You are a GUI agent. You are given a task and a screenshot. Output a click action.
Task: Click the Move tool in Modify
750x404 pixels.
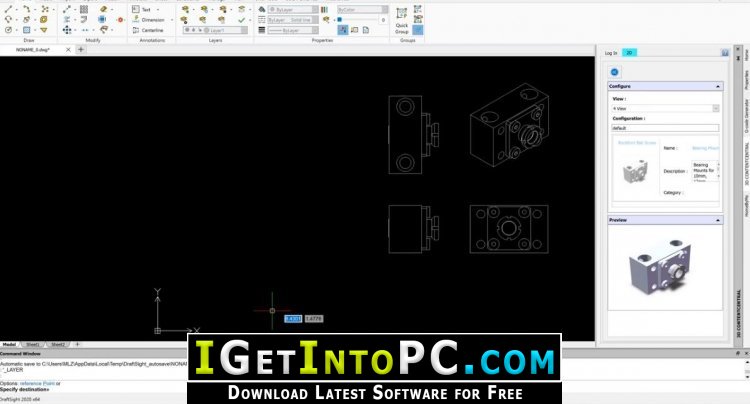click(67, 30)
